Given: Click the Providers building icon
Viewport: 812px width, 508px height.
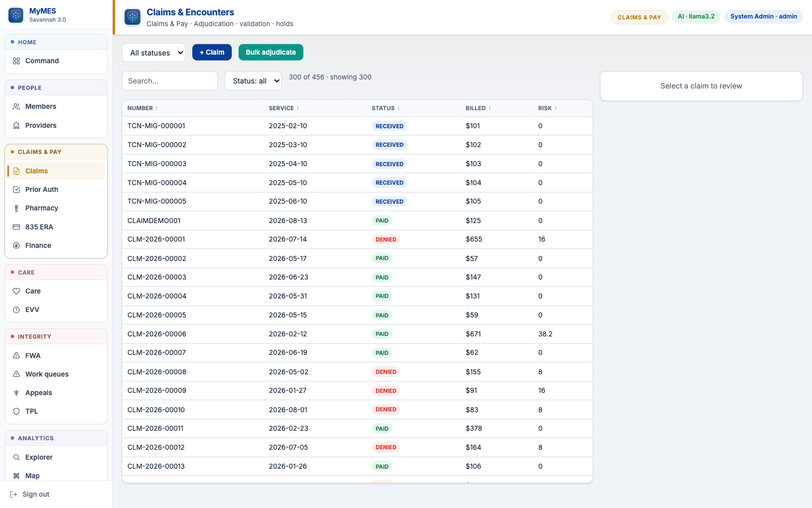Looking at the screenshot, I should click(16, 126).
